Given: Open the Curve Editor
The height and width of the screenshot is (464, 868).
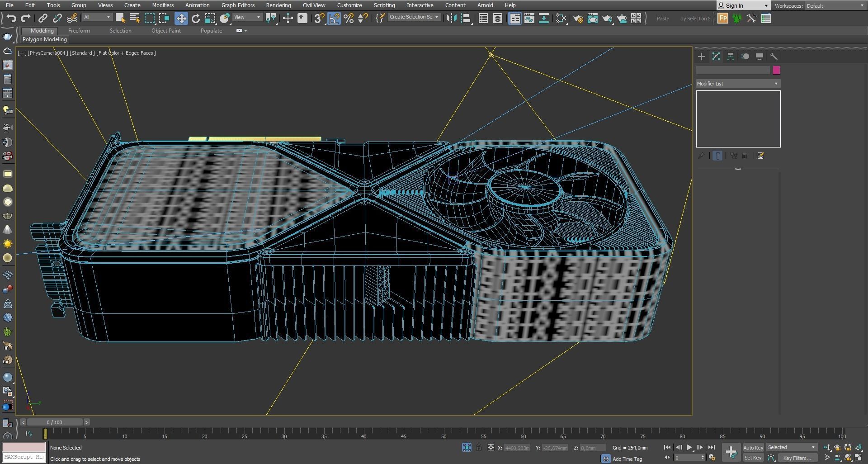Looking at the screenshot, I should (529, 18).
